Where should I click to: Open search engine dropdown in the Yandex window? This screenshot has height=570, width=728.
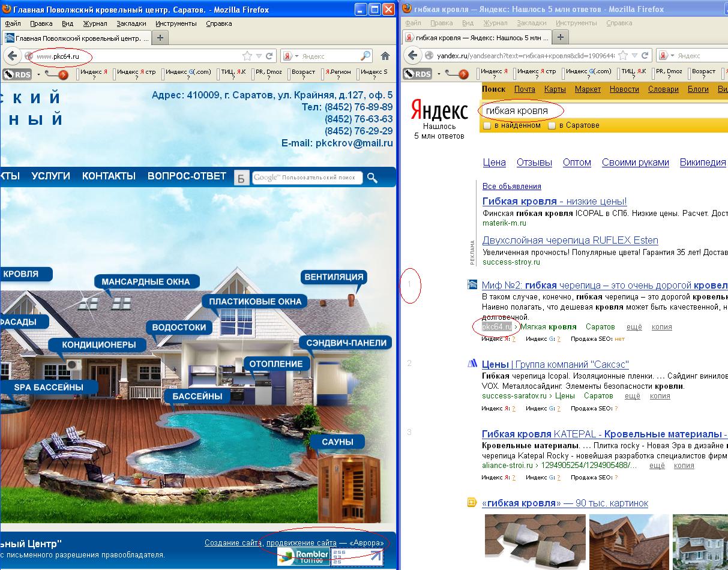tap(672, 56)
